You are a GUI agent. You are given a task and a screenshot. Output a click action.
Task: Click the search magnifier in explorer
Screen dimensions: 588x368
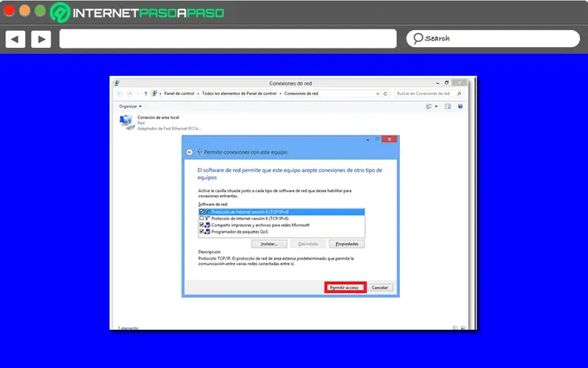pyautogui.click(x=459, y=93)
